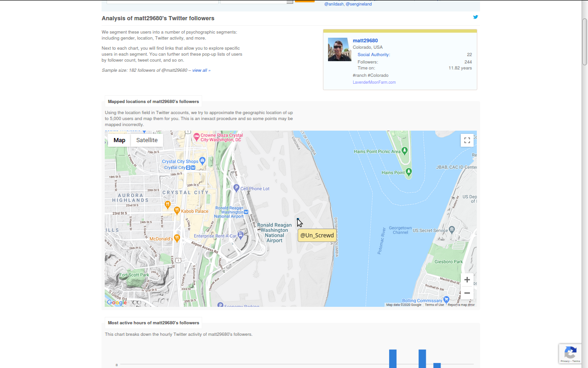The height and width of the screenshot is (368, 588).
Task: Visit the LavenderMoonFarm.com link
Action: click(374, 82)
